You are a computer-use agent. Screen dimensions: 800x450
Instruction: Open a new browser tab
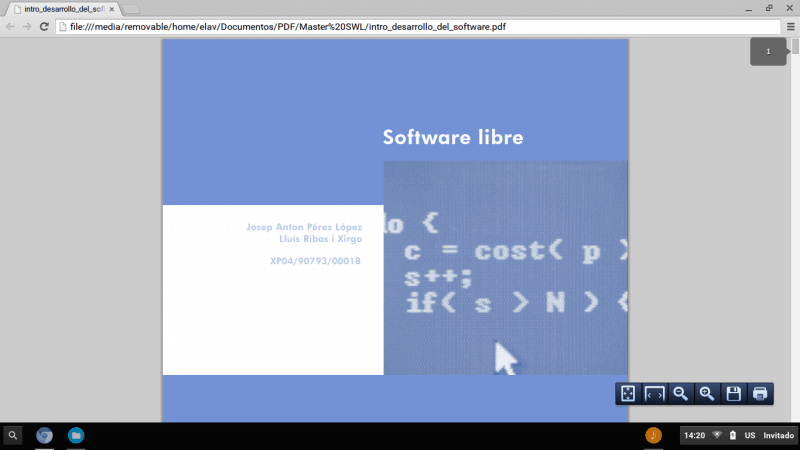[131, 9]
